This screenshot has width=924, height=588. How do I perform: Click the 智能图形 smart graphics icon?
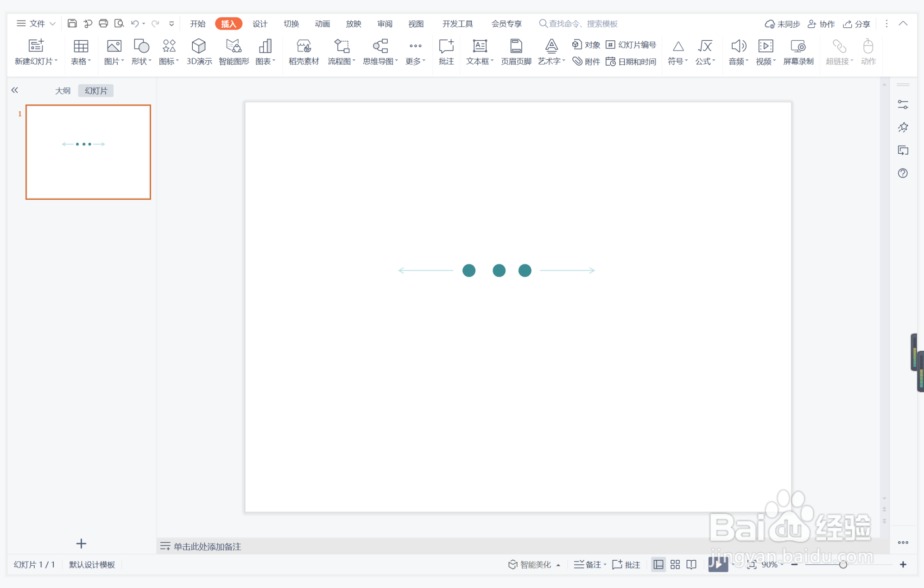(234, 47)
